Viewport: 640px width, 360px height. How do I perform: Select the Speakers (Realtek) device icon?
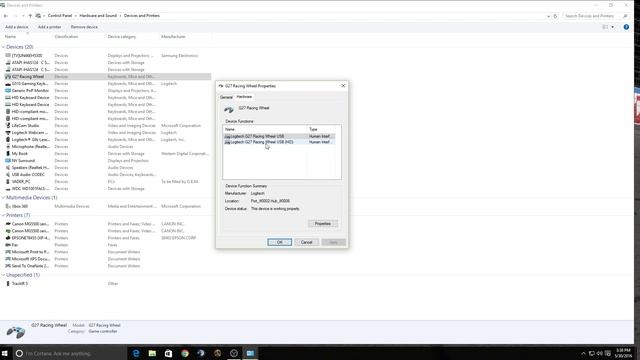tap(8, 167)
